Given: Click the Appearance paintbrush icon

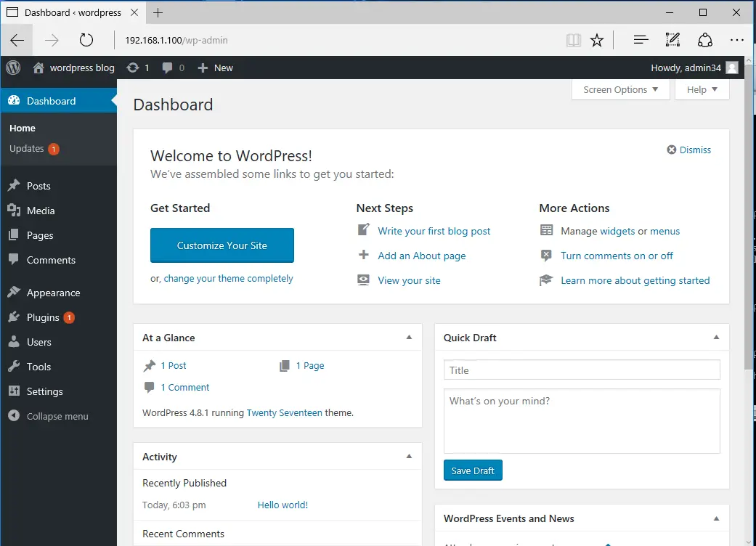Looking at the screenshot, I should click(x=14, y=292).
